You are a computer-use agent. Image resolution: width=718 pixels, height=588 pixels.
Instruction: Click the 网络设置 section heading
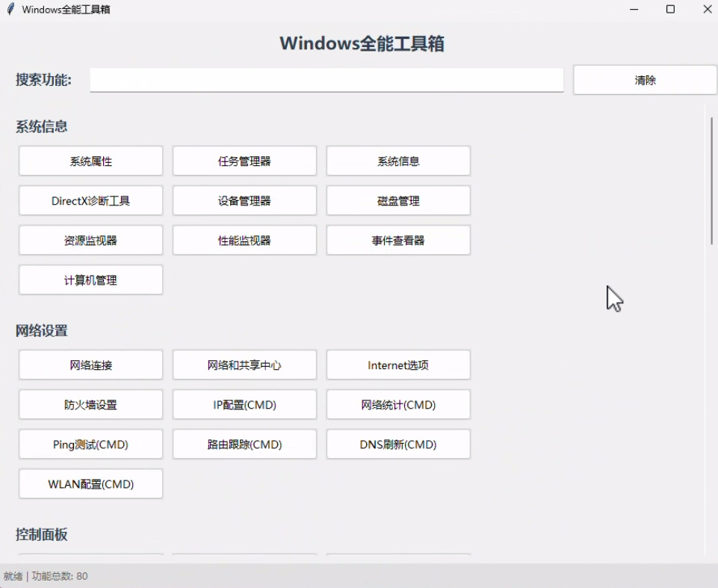[42, 330]
